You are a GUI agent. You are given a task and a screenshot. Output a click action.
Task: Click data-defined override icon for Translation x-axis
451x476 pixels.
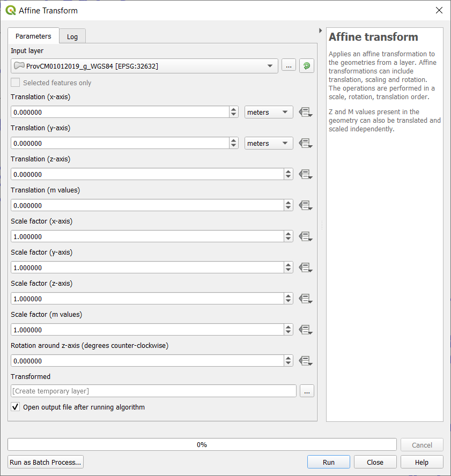tap(306, 113)
